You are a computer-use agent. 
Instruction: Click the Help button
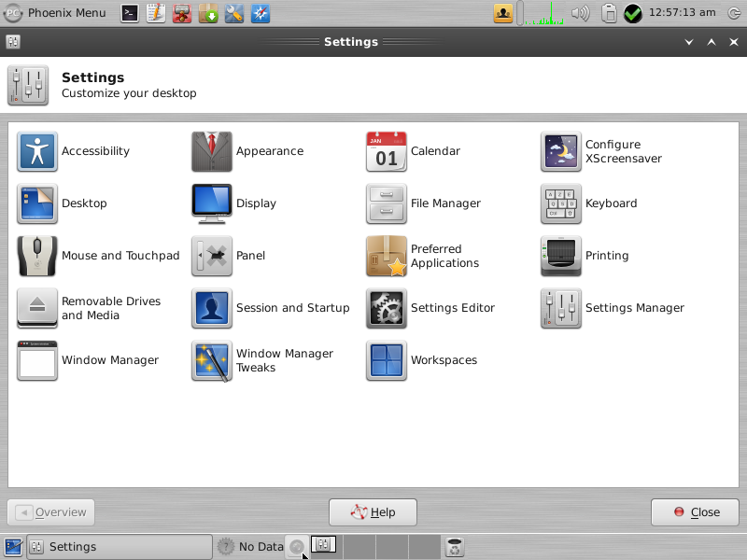373,512
